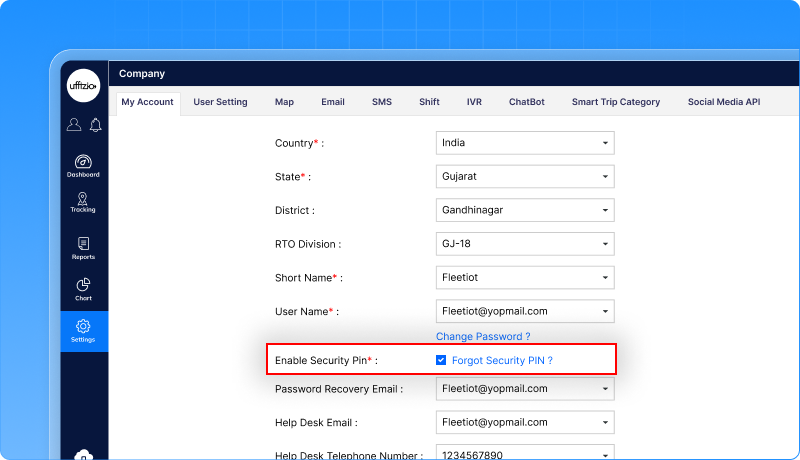Select Settings gear in sidebar
Screen dimensions: 800x460
coord(84,331)
